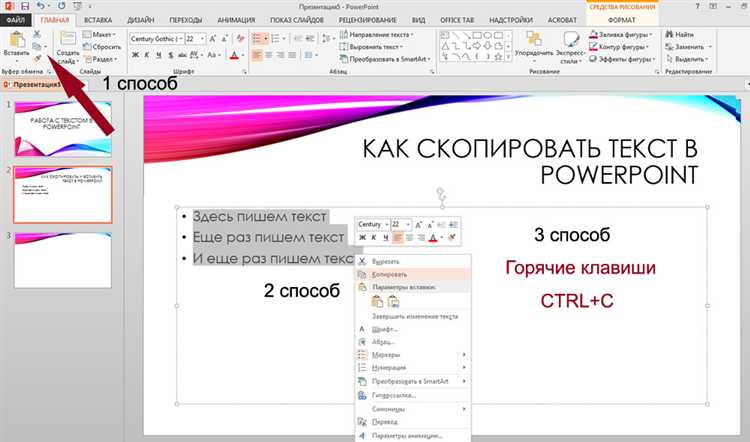Click Undo arrow in quick access toolbar
This screenshot has height=442, width=750.
point(41,6)
